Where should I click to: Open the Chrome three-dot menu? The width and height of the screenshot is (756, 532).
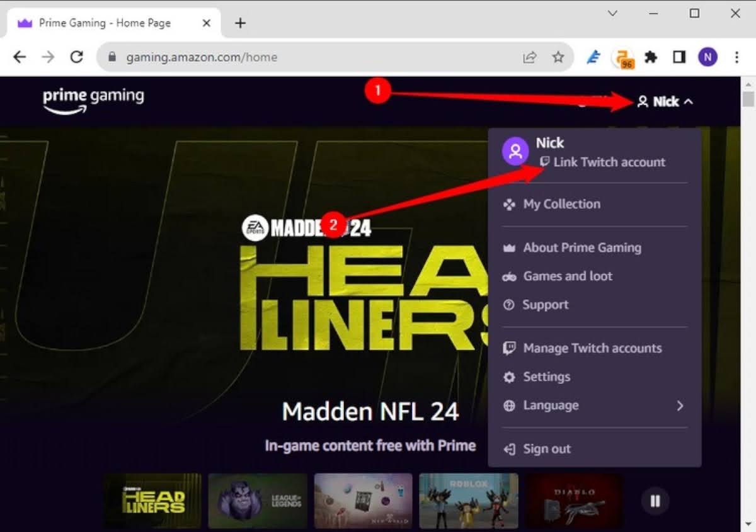coord(736,57)
